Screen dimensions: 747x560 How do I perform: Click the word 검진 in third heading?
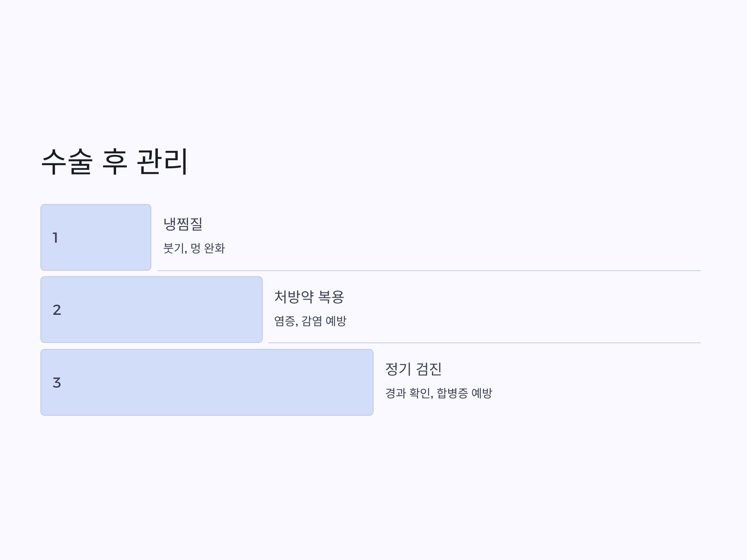click(429, 369)
